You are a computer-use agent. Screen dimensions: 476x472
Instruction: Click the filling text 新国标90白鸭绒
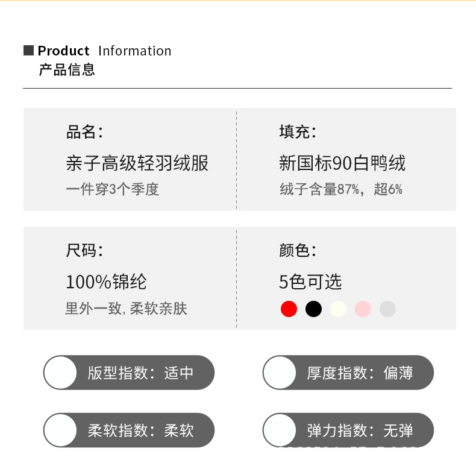pos(342,163)
